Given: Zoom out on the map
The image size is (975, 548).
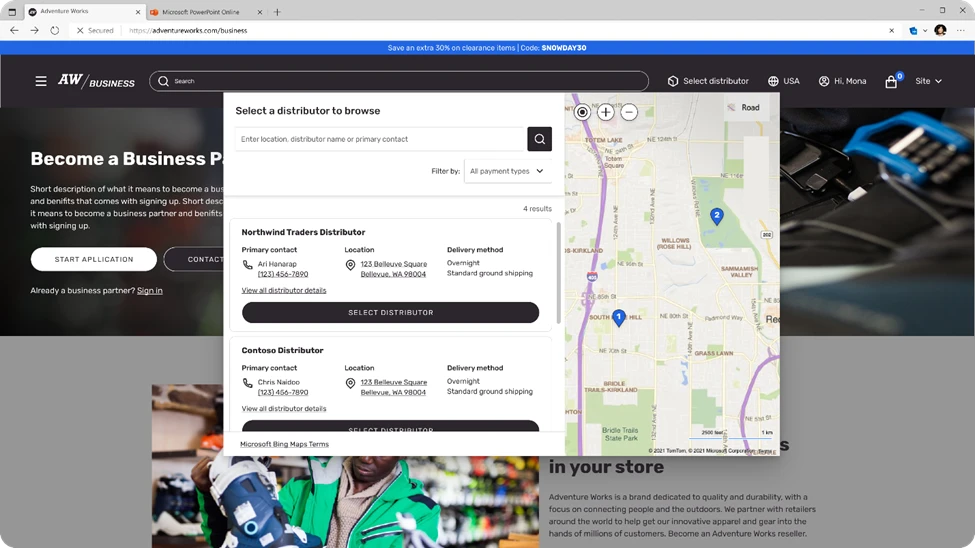Looking at the screenshot, I should pyautogui.click(x=629, y=112).
